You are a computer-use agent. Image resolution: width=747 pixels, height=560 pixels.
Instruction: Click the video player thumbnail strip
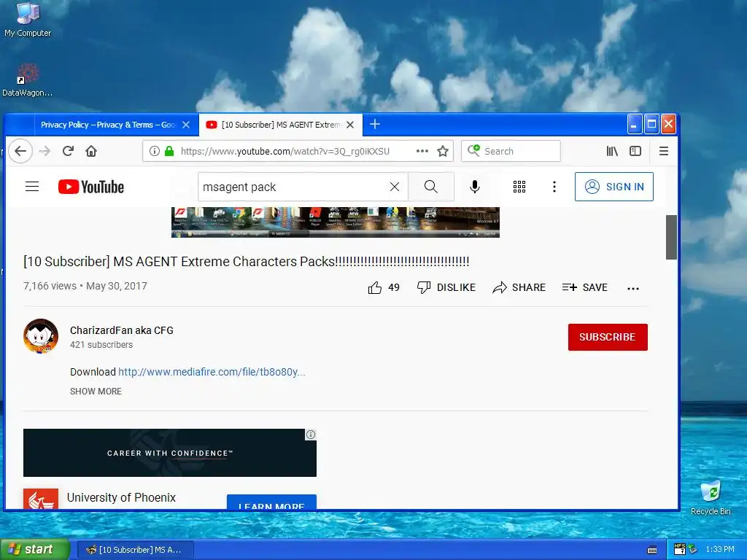[x=336, y=222]
